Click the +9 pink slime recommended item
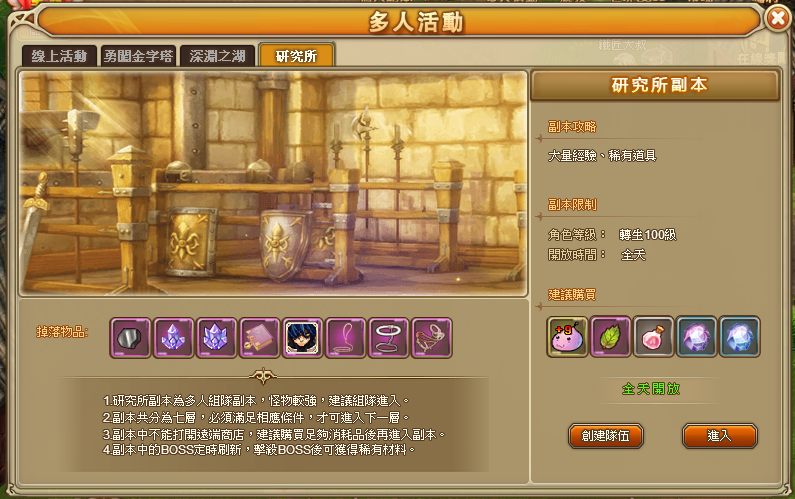795x499 pixels. point(567,337)
